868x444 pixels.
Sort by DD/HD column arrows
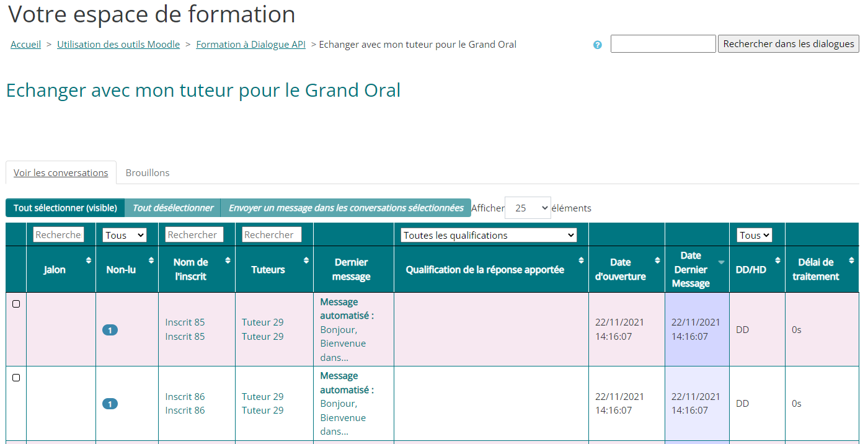coord(777,260)
